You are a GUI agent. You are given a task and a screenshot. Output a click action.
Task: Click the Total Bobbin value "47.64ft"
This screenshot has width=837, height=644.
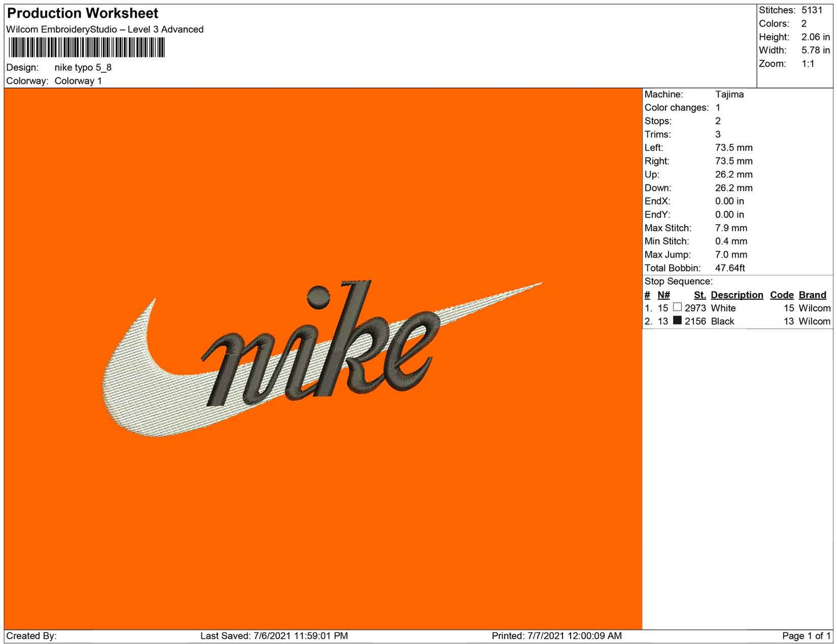pos(730,268)
